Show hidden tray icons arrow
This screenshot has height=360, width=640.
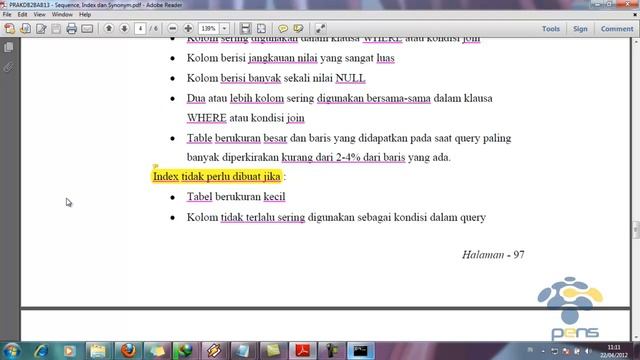[543, 351]
